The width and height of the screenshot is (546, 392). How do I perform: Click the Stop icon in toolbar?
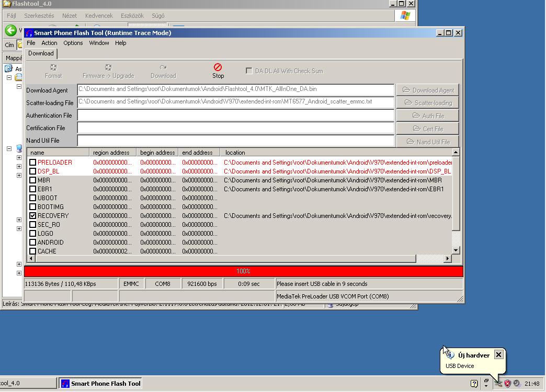pyautogui.click(x=218, y=67)
